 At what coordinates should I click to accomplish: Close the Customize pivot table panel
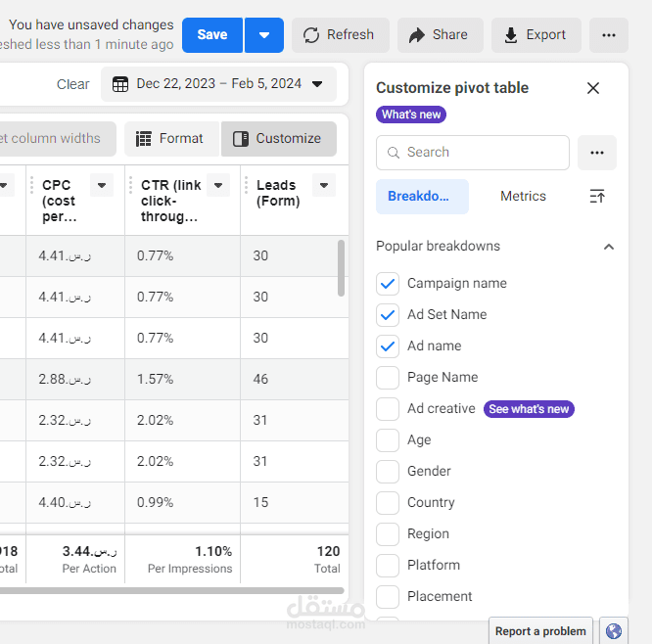pyautogui.click(x=593, y=88)
